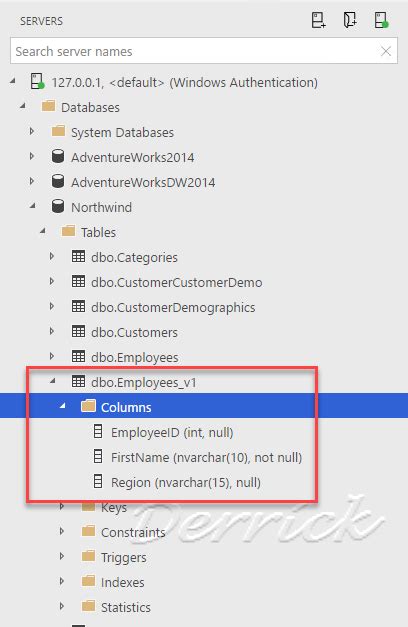408x627 pixels.
Task: Expand the AdventureWorks2014 database arrow
Action: (32, 156)
